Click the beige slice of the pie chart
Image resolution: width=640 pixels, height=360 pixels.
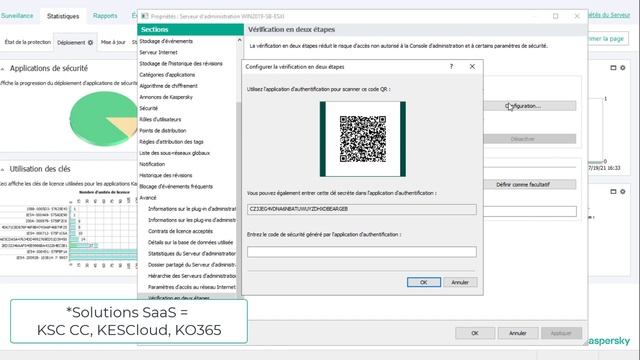[128, 125]
